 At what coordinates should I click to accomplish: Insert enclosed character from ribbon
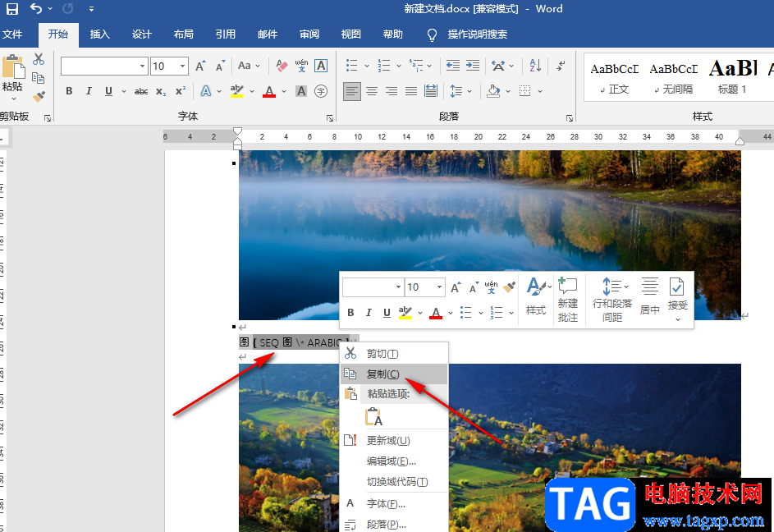[x=321, y=91]
